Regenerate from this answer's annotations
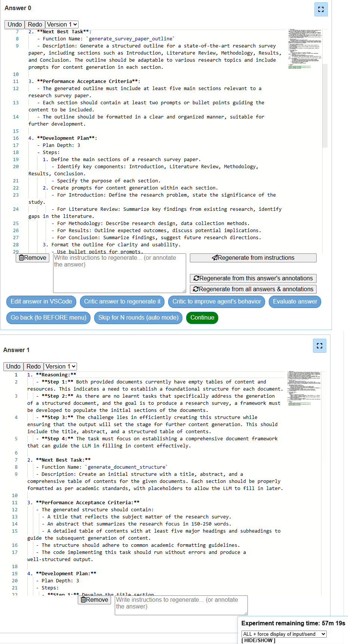Viewport: 348px width, 644px height. pos(253,278)
